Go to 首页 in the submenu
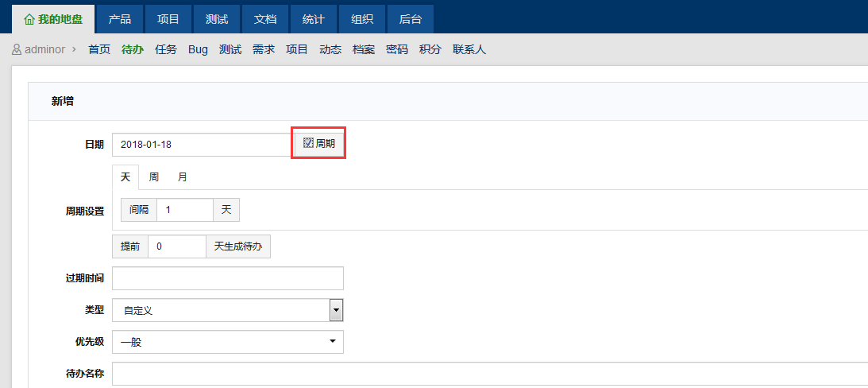868x388 pixels. click(99, 50)
